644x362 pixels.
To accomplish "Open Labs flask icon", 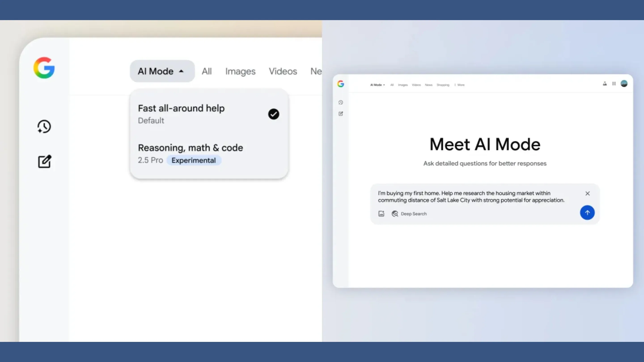I will (604, 84).
